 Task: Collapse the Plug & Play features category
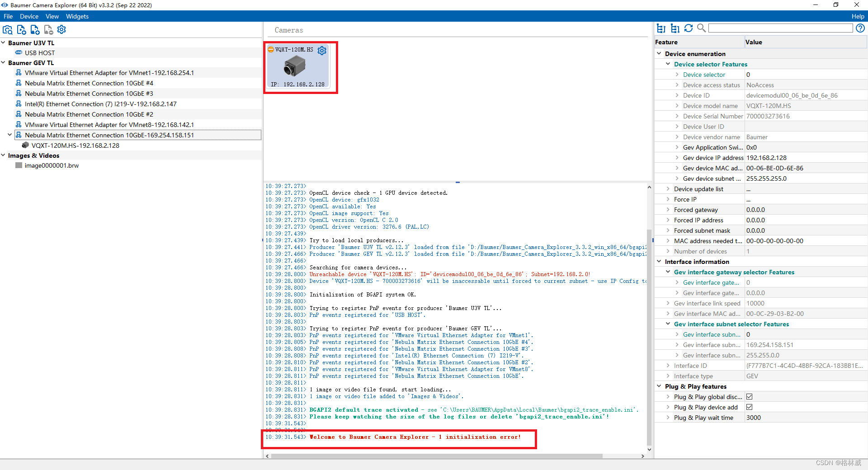(x=659, y=386)
